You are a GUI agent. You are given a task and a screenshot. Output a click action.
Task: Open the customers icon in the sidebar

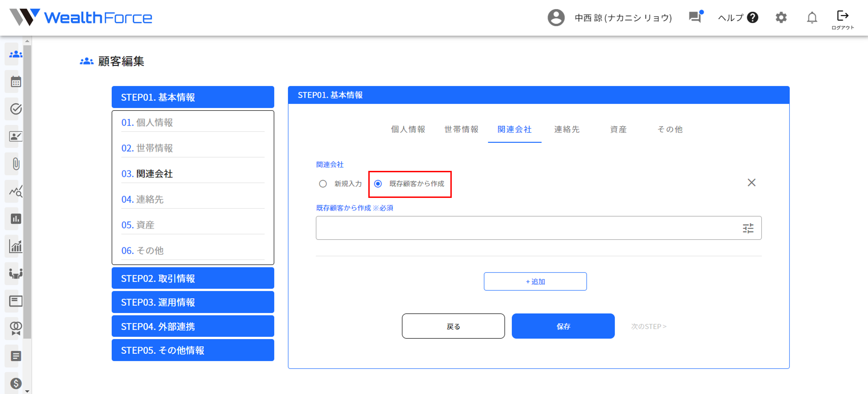(x=16, y=54)
